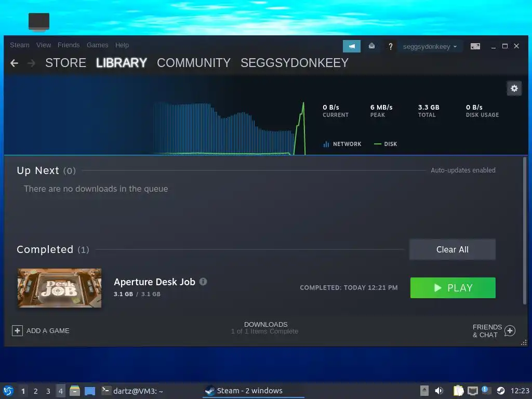Go to the LIBRARY tab
The height and width of the screenshot is (399, 532).
point(122,63)
